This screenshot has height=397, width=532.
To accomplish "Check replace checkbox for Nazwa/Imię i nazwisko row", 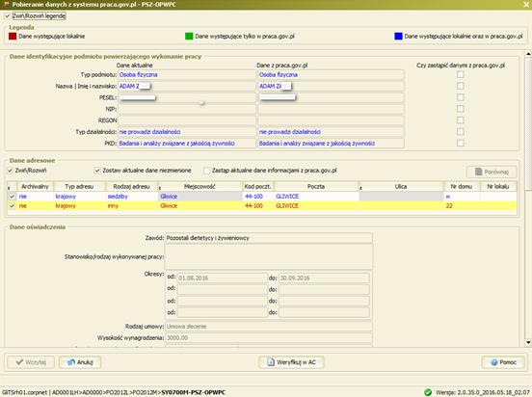I will 461,86.
